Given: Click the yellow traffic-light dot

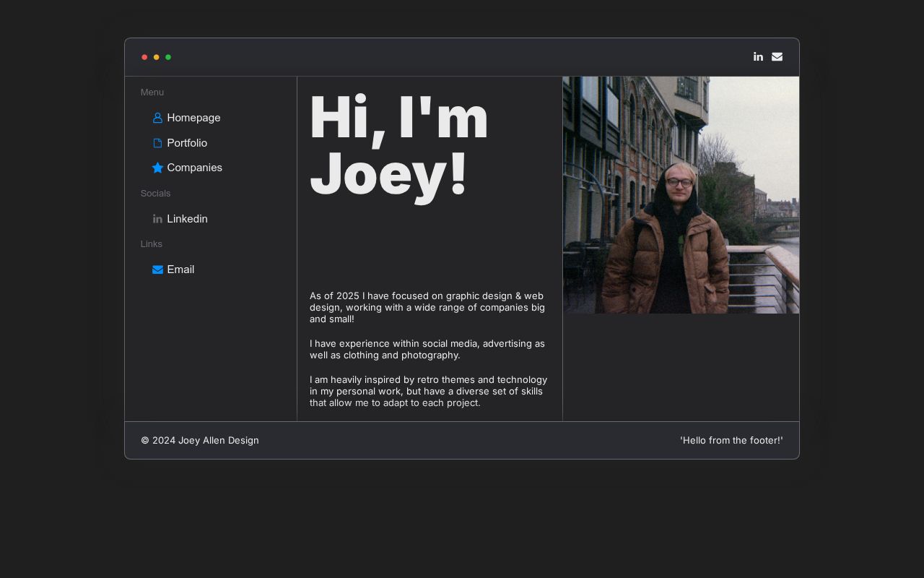Looking at the screenshot, I should tap(157, 57).
